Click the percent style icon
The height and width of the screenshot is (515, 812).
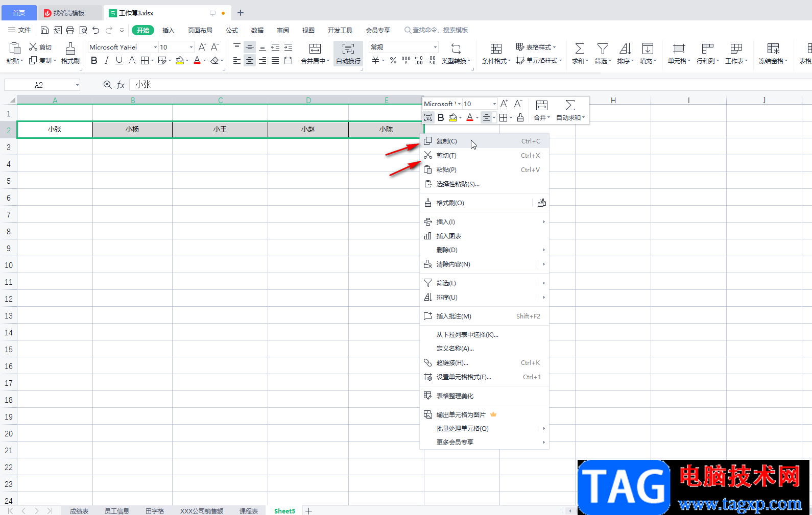(x=393, y=60)
